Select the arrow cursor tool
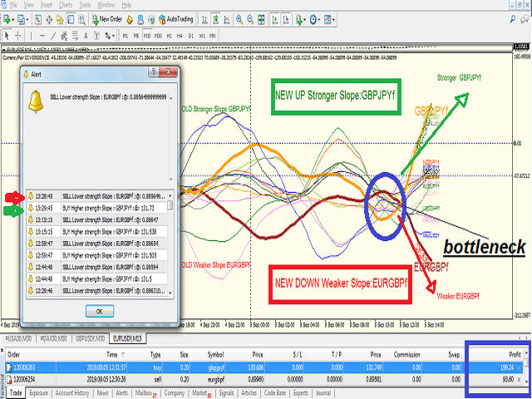 pyautogui.click(x=7, y=36)
